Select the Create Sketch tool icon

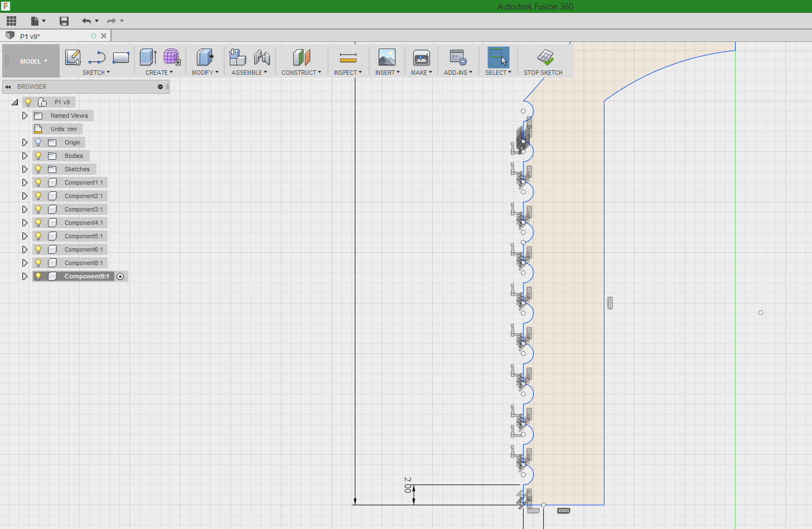(73, 57)
